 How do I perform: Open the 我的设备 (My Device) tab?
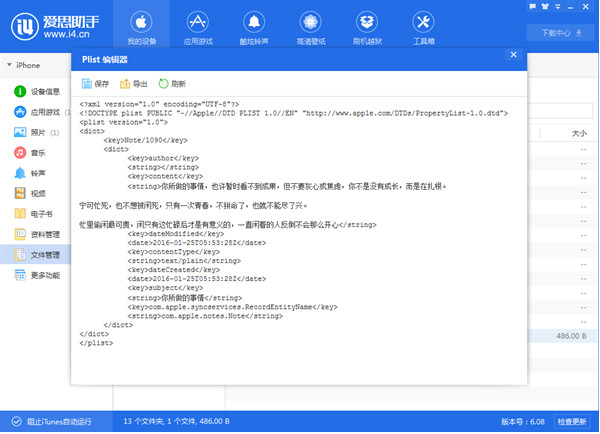point(141,28)
